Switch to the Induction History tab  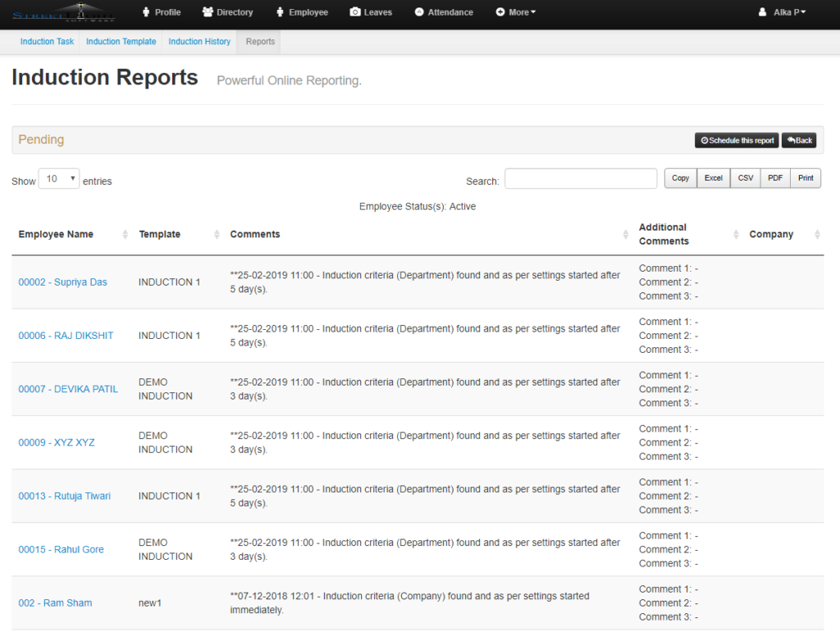[199, 41]
